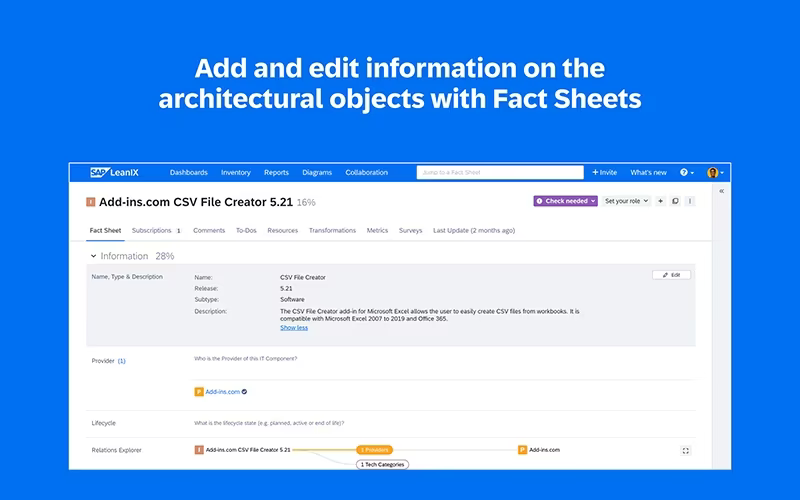Click the What's new link

click(x=648, y=172)
